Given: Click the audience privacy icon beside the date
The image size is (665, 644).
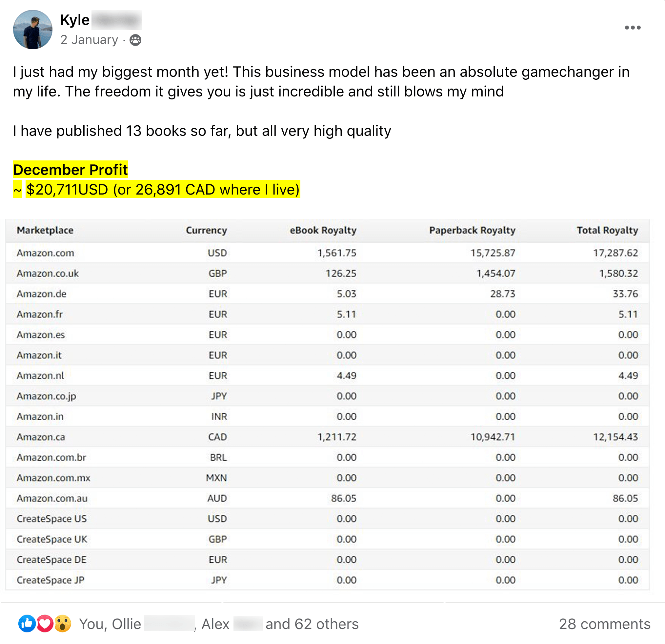Looking at the screenshot, I should (135, 40).
